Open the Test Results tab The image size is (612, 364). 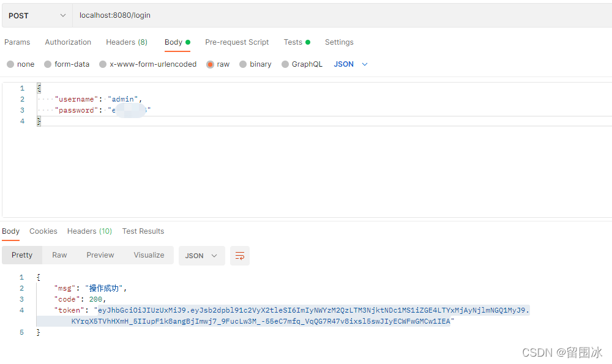pyautogui.click(x=143, y=231)
